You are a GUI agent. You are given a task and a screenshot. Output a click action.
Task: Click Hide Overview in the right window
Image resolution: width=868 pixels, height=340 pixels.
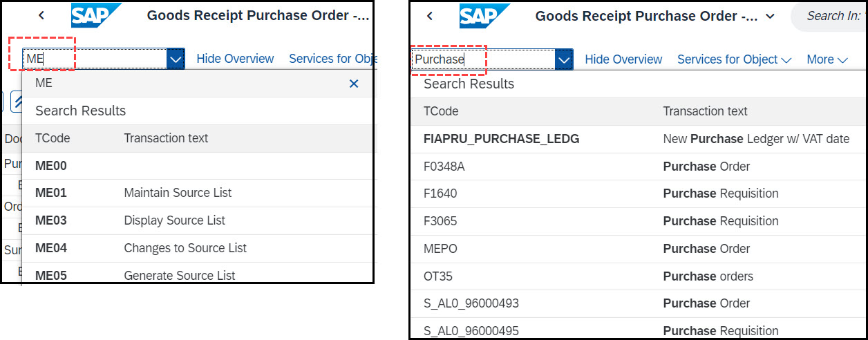click(x=623, y=60)
